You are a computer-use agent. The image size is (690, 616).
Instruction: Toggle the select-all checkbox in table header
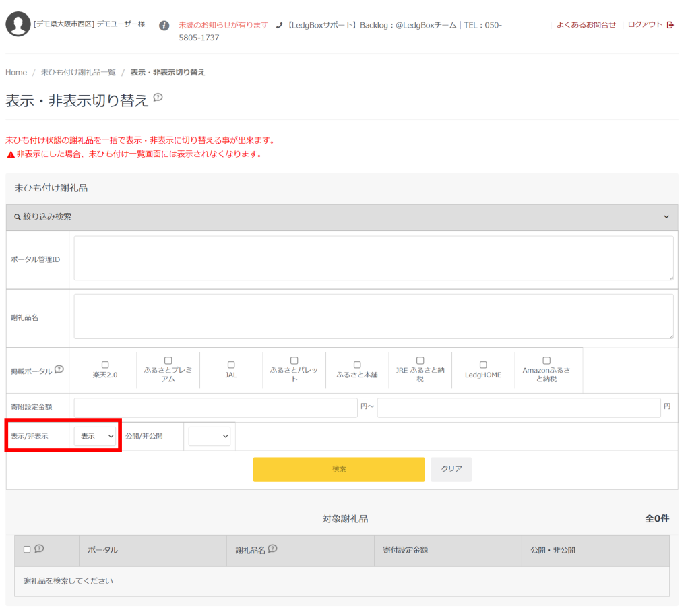pyautogui.click(x=27, y=549)
